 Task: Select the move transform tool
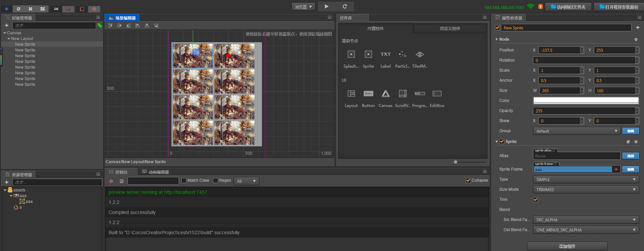pyautogui.click(x=6, y=9)
